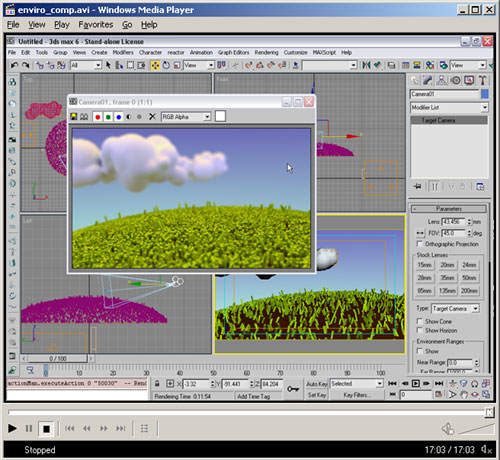The width and height of the screenshot is (500, 460).
Task: Collapse the Parameters rollout
Action: (449, 209)
